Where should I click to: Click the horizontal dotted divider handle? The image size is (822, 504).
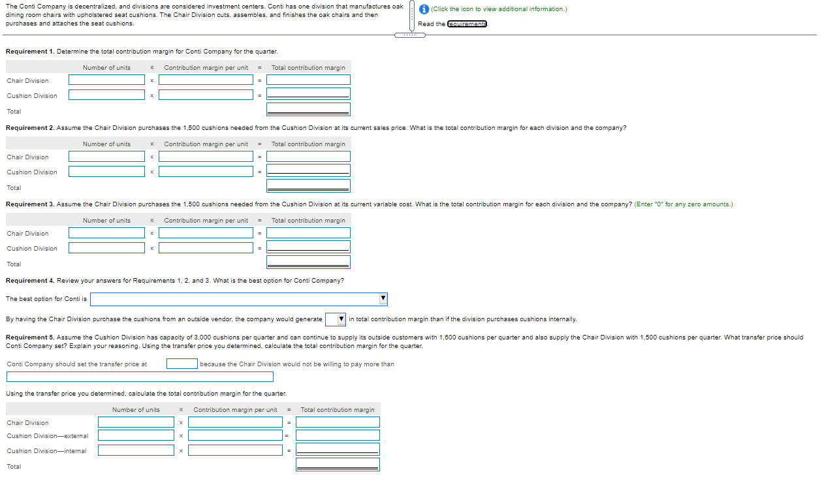411,35
